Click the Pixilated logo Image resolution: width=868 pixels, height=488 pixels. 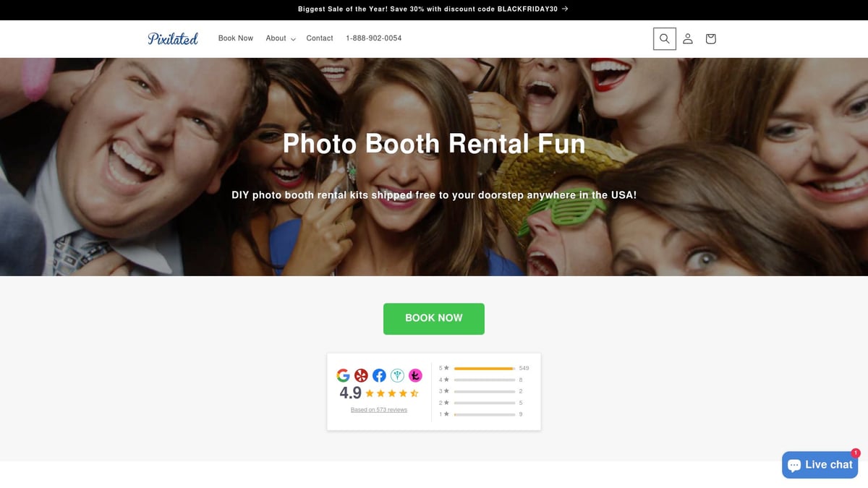tap(173, 38)
